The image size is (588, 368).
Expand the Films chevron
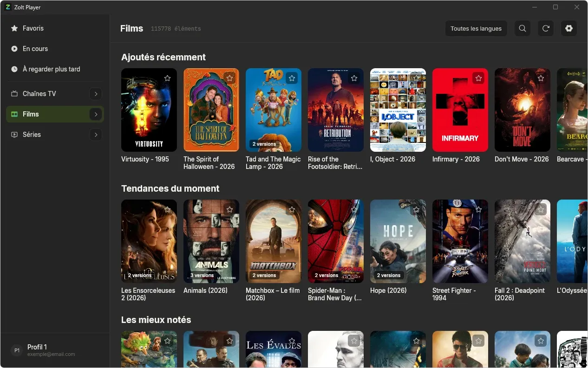pyautogui.click(x=96, y=114)
